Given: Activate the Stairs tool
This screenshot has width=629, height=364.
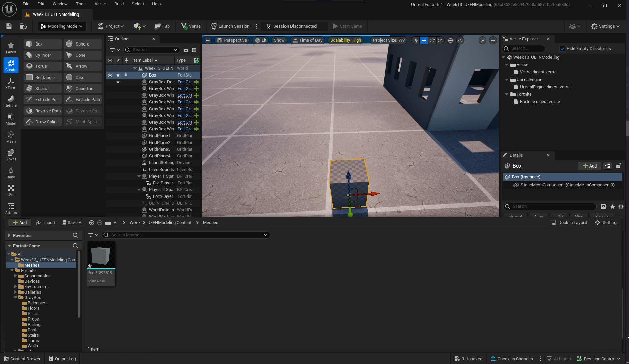Looking at the screenshot, I should pos(42,88).
